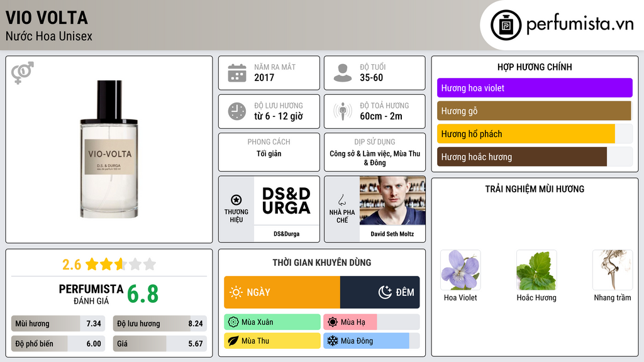
Task: Click the longevity value từ 6 - 12 giờ
Action: tap(279, 116)
